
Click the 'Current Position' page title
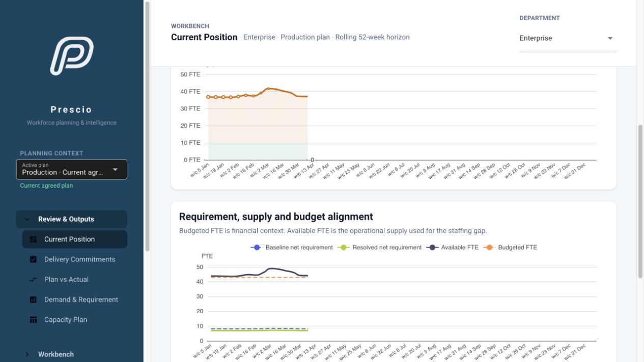pyautogui.click(x=204, y=37)
